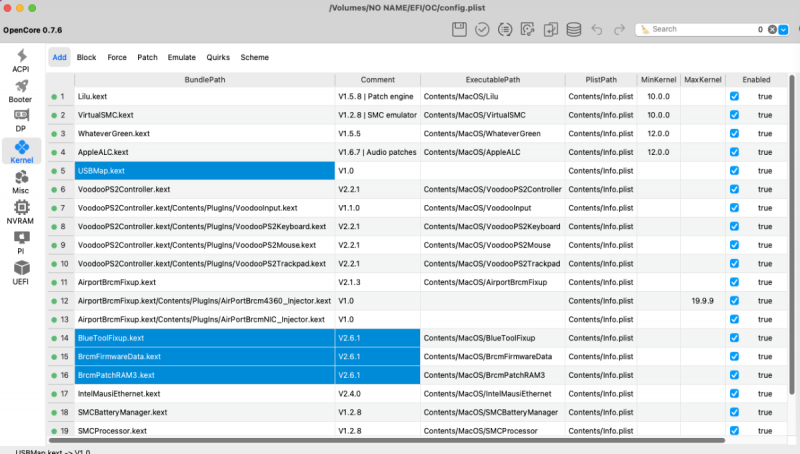The height and width of the screenshot is (454, 800).
Task: Sort by the BundlePath column header
Action: coord(205,78)
